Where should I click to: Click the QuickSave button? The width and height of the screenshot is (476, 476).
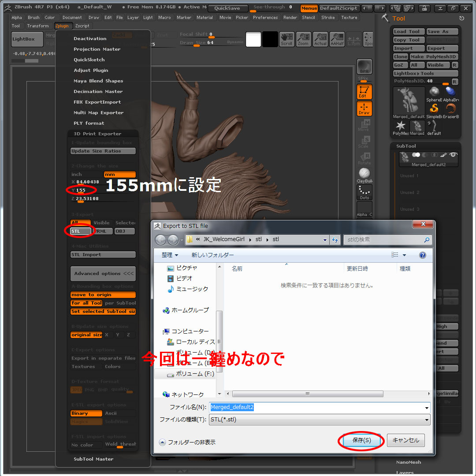coord(227,8)
